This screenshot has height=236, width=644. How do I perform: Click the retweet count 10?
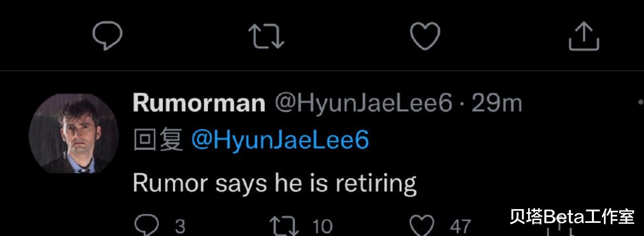click(x=322, y=227)
